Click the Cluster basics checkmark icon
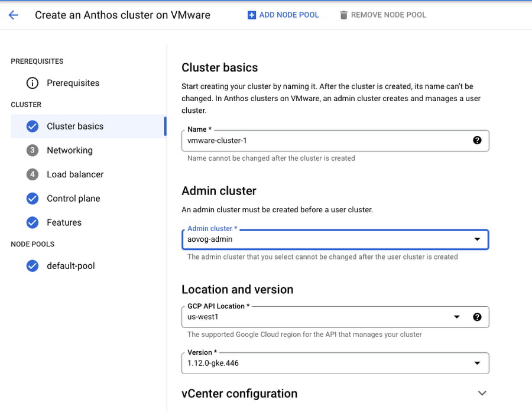This screenshot has height=412, width=532. pyautogui.click(x=33, y=126)
